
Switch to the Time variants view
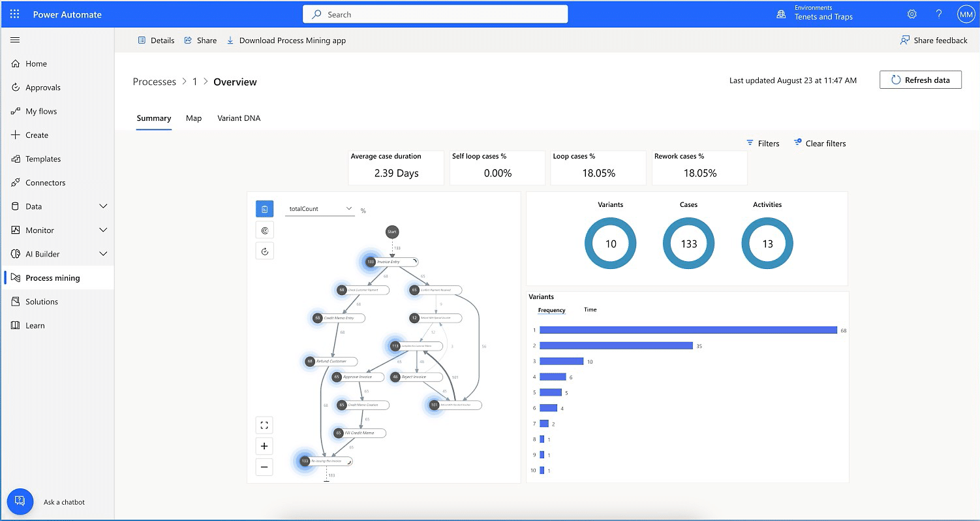590,309
